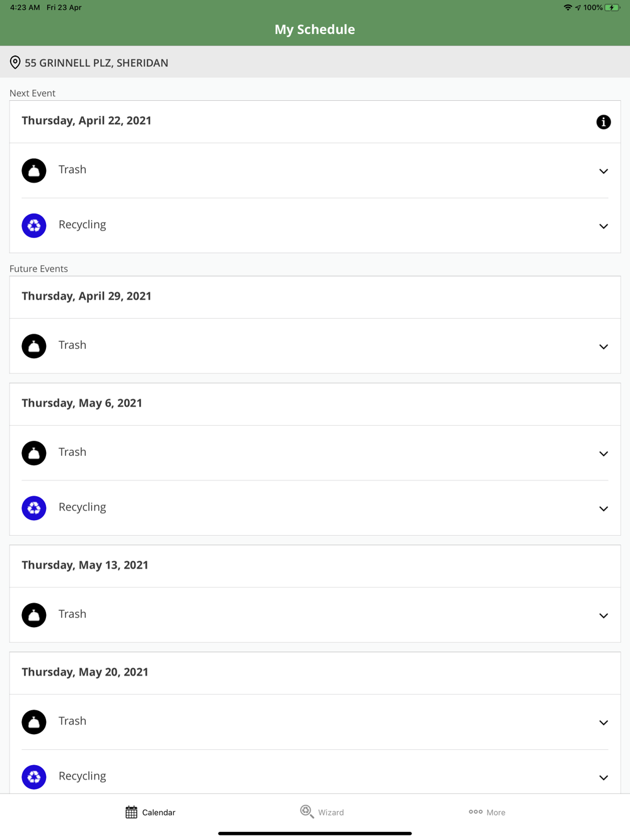Tap the Recycling icon under May 20

click(x=34, y=777)
